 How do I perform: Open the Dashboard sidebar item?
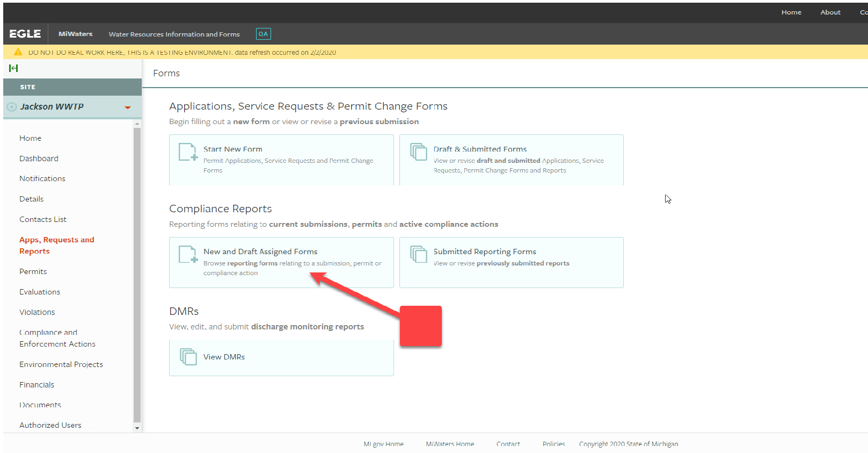click(x=39, y=159)
